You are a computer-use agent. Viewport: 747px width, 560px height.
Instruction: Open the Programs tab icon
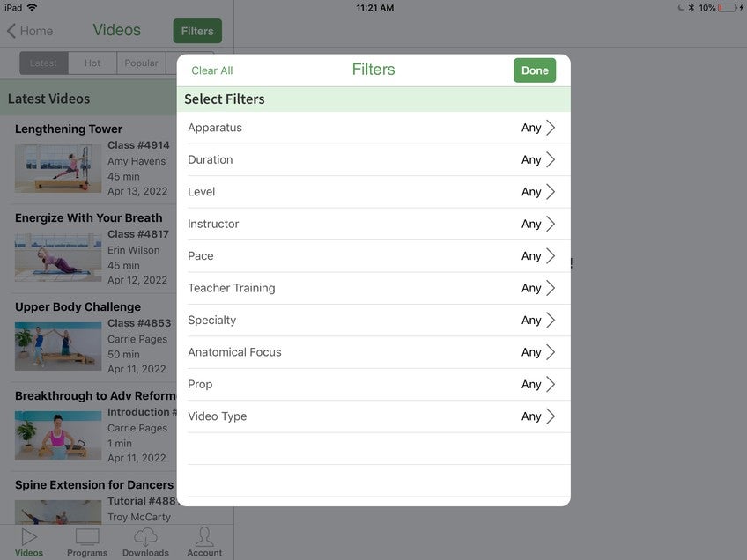pyautogui.click(x=87, y=536)
